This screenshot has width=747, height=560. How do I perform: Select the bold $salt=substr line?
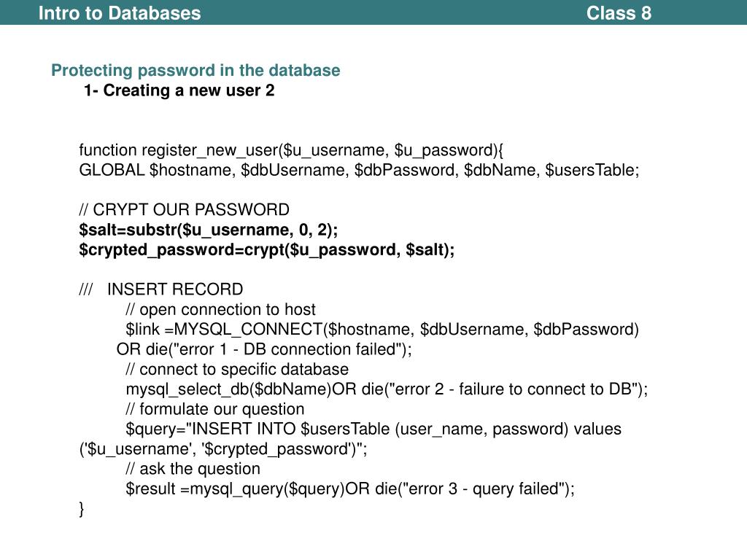209,230
